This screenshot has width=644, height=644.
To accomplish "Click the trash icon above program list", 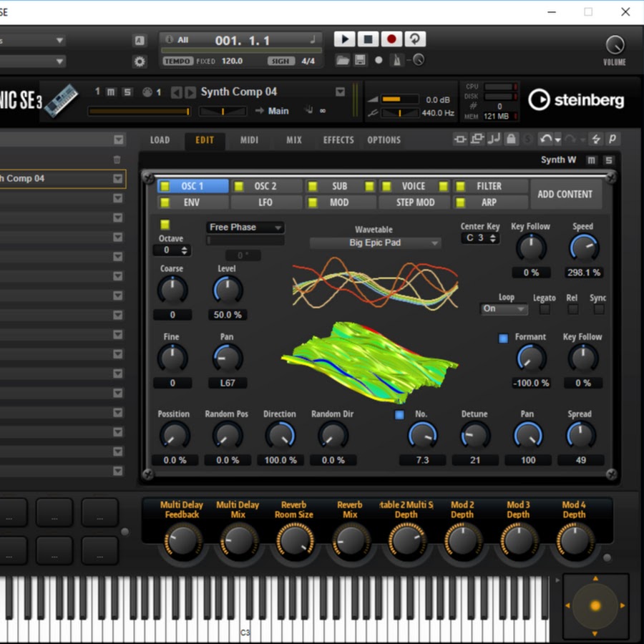I will click(x=117, y=160).
